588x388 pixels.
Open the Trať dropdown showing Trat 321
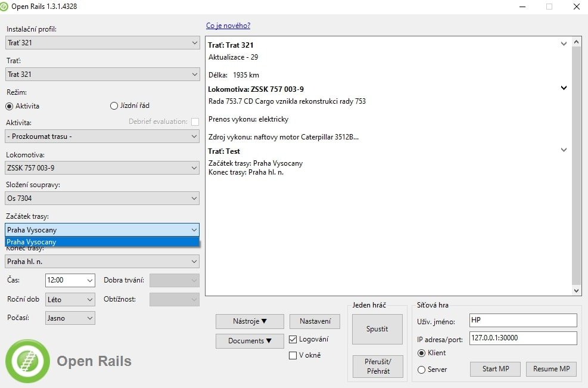point(102,75)
